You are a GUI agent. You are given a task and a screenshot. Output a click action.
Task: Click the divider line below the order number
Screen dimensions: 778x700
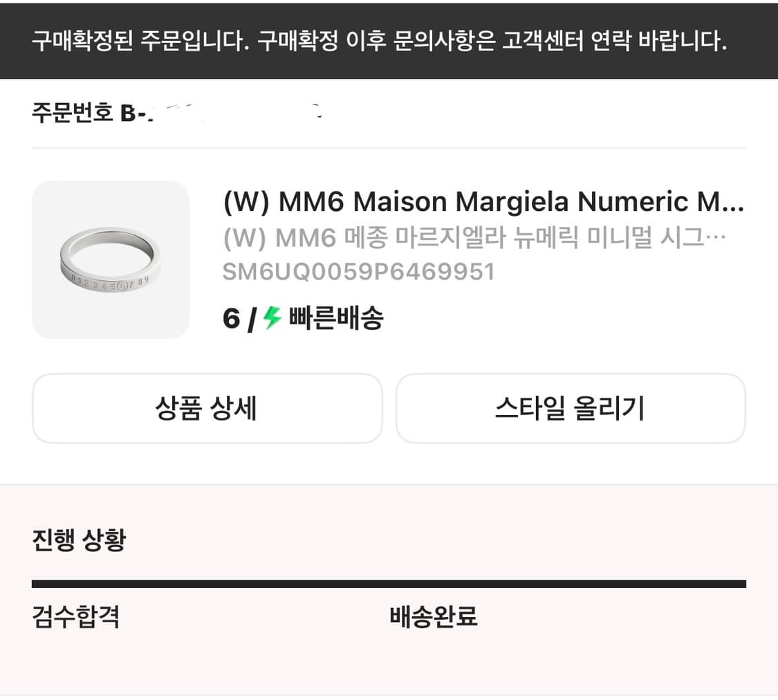[x=389, y=146]
